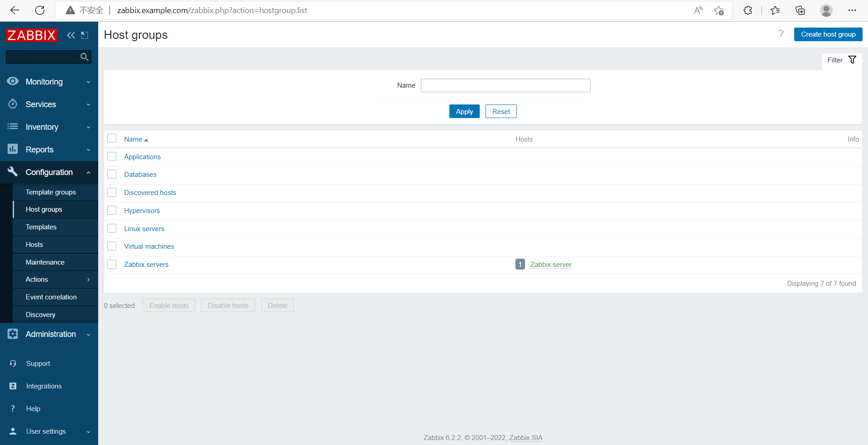Click Create host group button
Image resolution: width=868 pixels, height=445 pixels.
pyautogui.click(x=828, y=34)
